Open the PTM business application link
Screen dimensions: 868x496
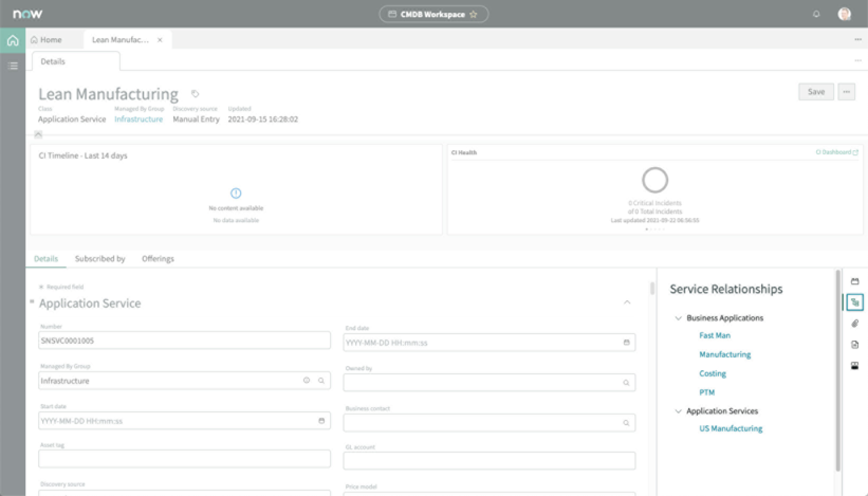[x=707, y=392]
